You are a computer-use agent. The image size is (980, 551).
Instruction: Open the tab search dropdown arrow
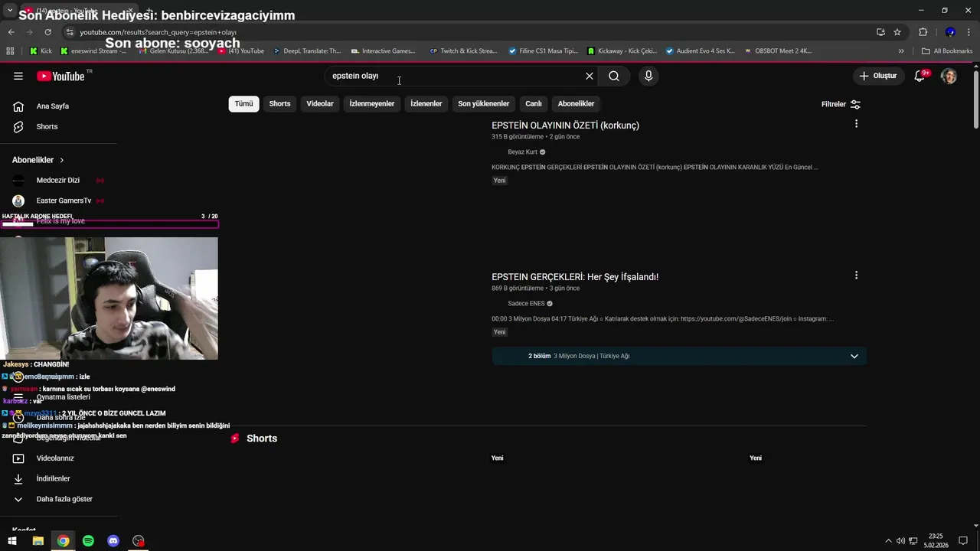click(9, 10)
